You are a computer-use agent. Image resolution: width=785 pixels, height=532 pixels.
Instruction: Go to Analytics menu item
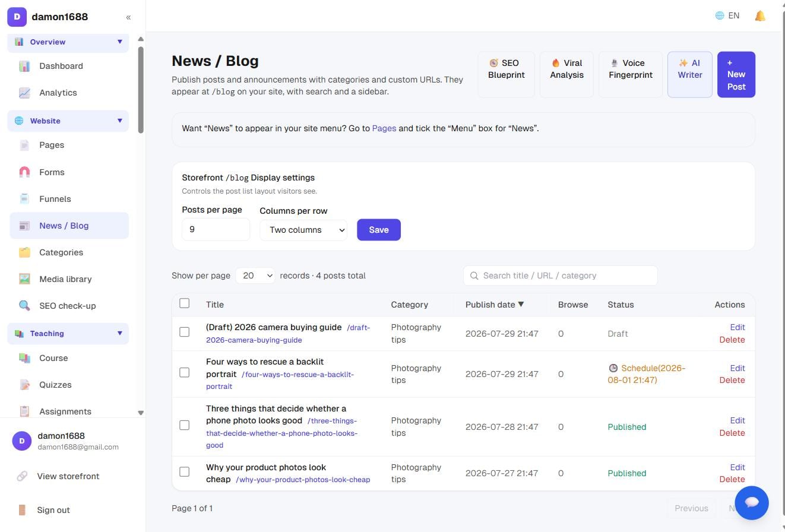tap(69, 93)
